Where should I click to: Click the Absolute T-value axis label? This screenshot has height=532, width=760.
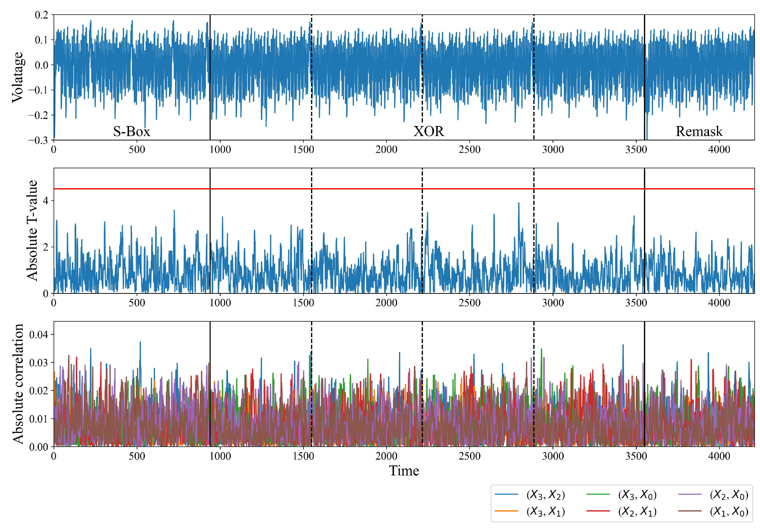32,231
